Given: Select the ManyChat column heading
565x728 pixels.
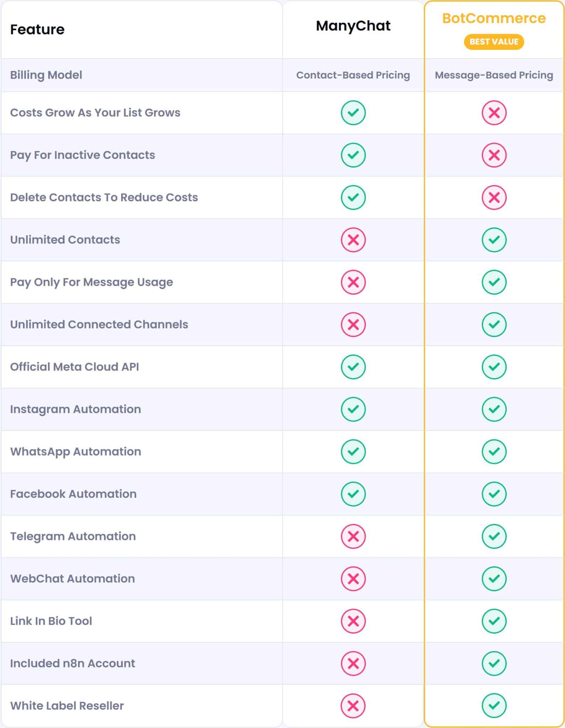Looking at the screenshot, I should [353, 26].
